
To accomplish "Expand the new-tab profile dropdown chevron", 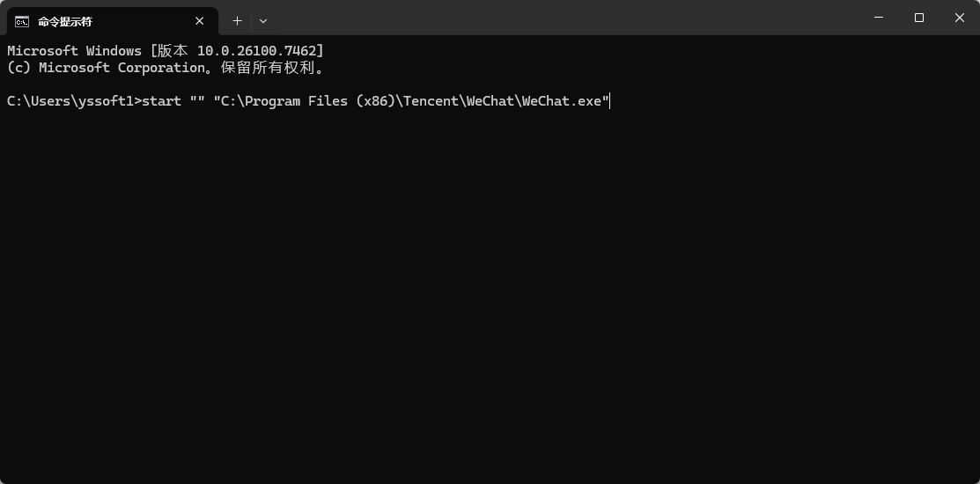I will click(x=263, y=21).
